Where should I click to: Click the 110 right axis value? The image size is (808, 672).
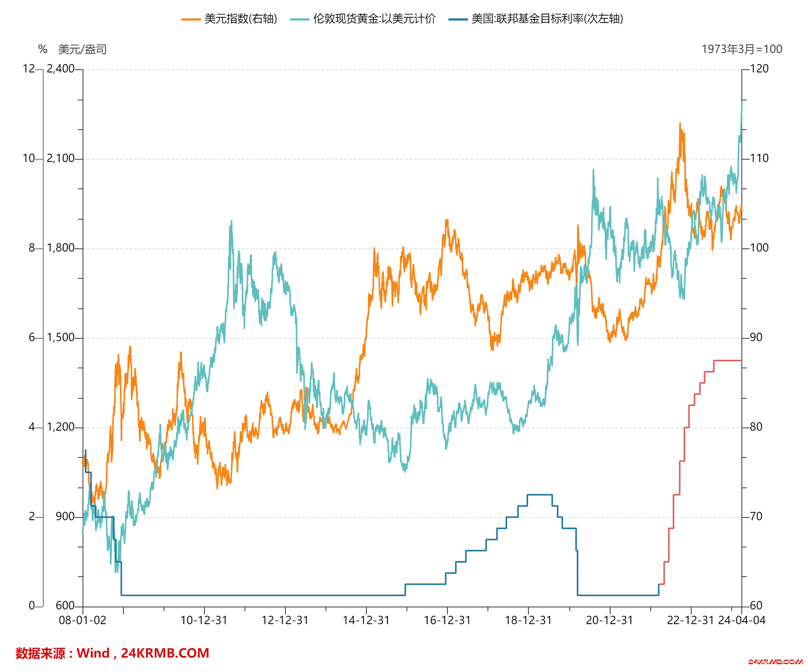click(x=759, y=158)
